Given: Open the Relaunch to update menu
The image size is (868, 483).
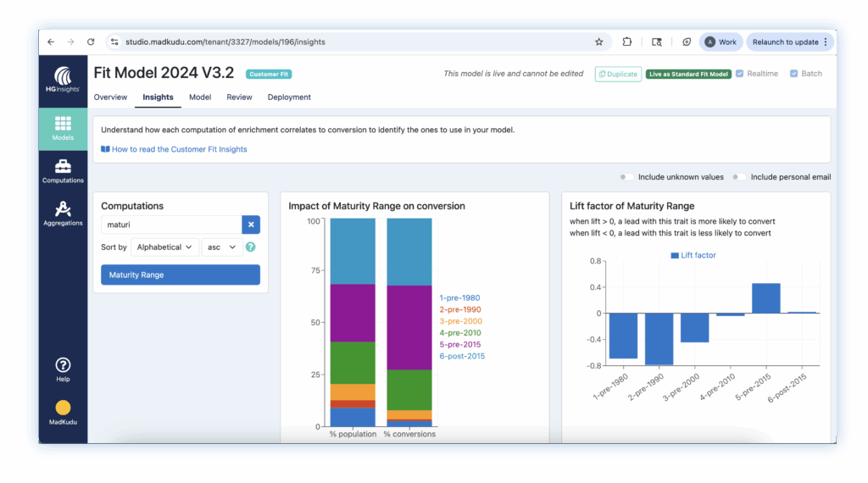Looking at the screenshot, I should pyautogui.click(x=790, y=42).
